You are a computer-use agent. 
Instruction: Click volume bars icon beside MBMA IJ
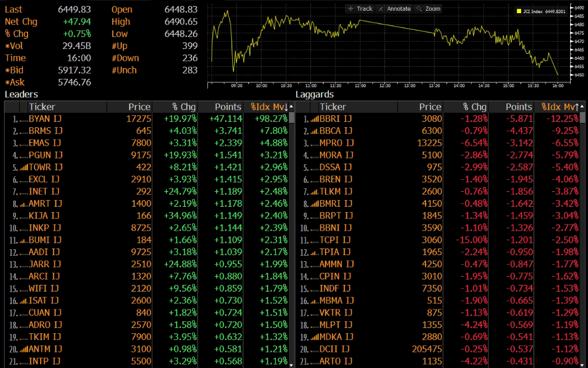coord(314,301)
